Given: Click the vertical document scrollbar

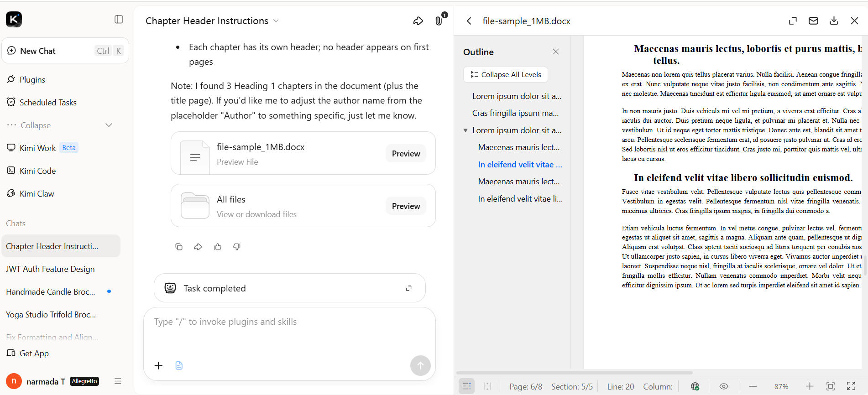Looking at the screenshot, I should click(865, 265).
